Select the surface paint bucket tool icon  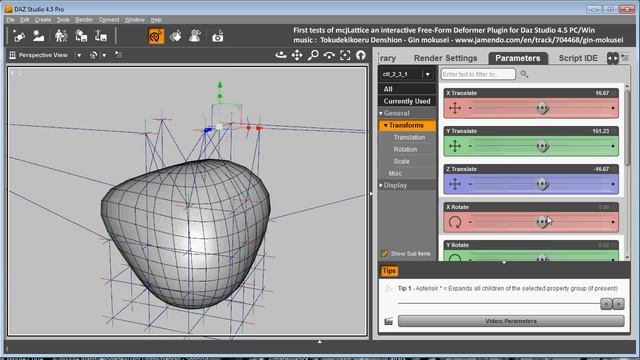pyautogui.click(x=176, y=36)
